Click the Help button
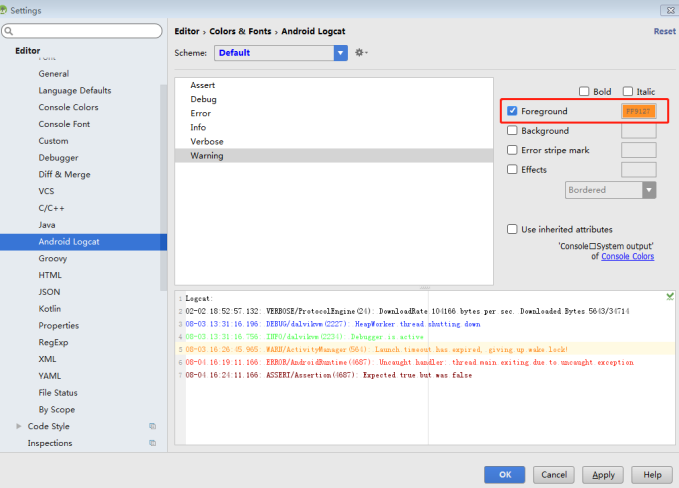 (x=652, y=475)
